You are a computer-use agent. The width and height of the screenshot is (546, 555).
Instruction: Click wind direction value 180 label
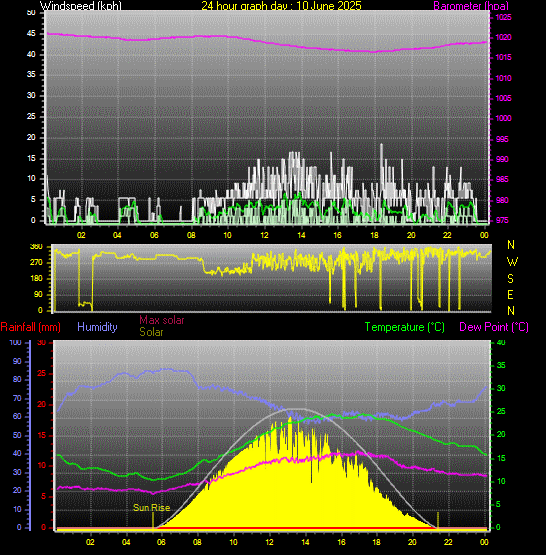pos(36,278)
